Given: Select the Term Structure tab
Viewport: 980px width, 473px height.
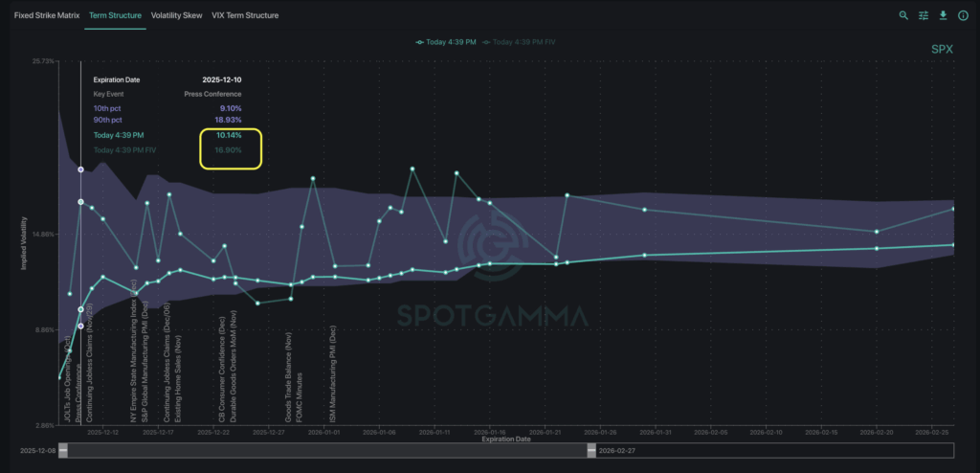Looking at the screenshot, I should (115, 15).
